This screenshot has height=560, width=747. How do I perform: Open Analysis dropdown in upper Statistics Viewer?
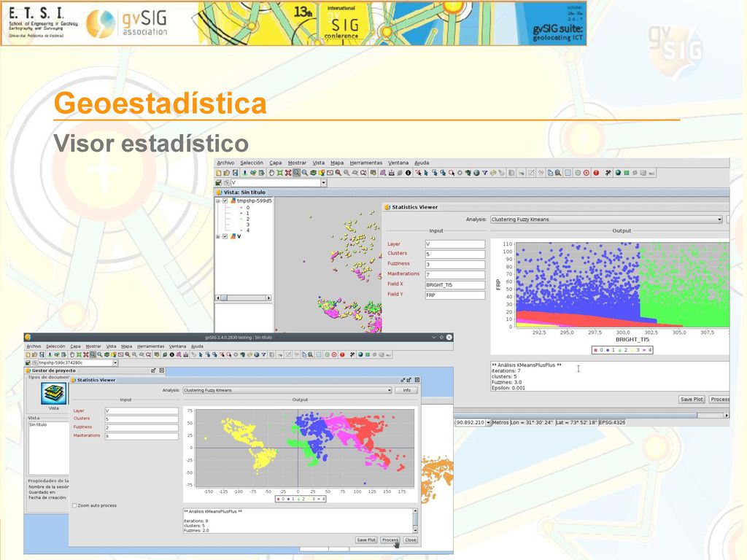[719, 219]
